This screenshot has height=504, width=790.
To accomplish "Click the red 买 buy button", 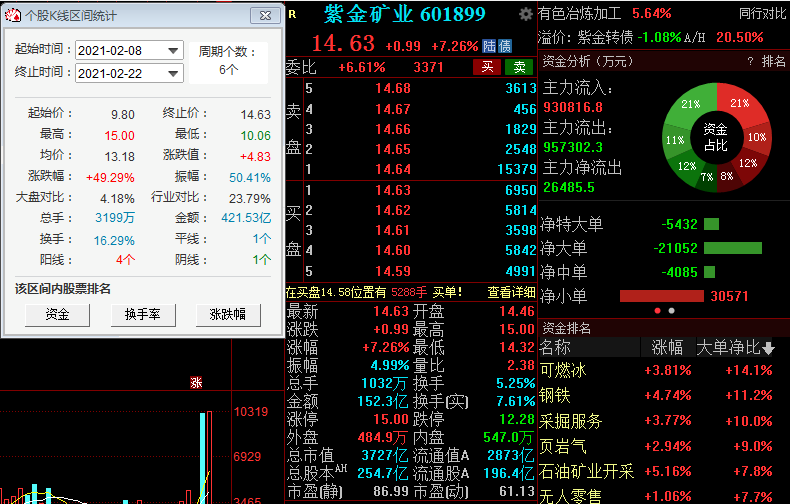I will tap(487, 67).
